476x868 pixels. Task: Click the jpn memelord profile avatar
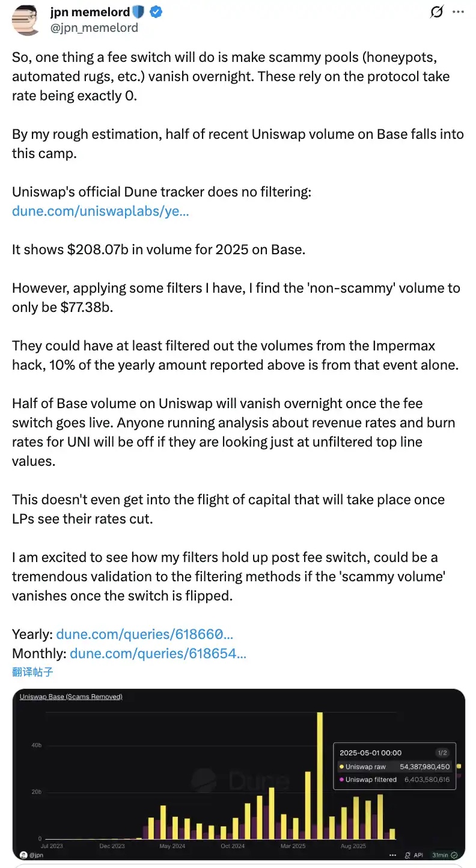pyautogui.click(x=26, y=19)
